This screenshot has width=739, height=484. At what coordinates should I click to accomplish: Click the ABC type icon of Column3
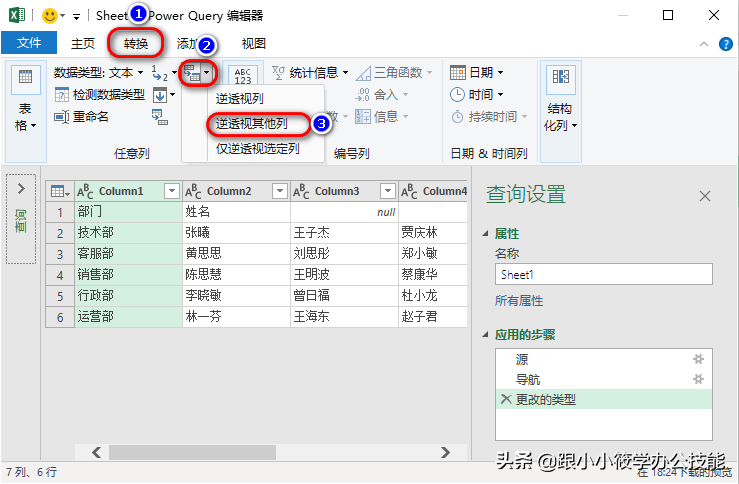pyautogui.click(x=301, y=191)
